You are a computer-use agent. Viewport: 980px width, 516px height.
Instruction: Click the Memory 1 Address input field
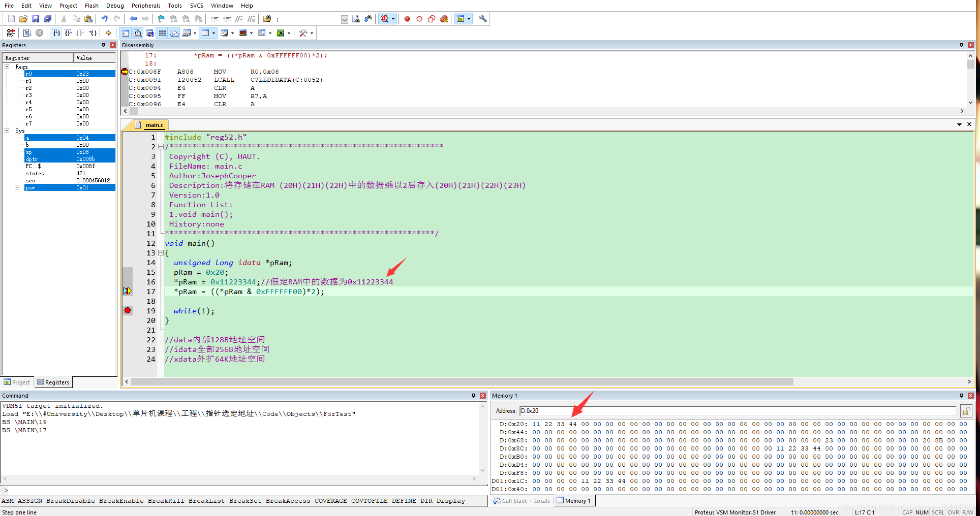(x=738, y=411)
